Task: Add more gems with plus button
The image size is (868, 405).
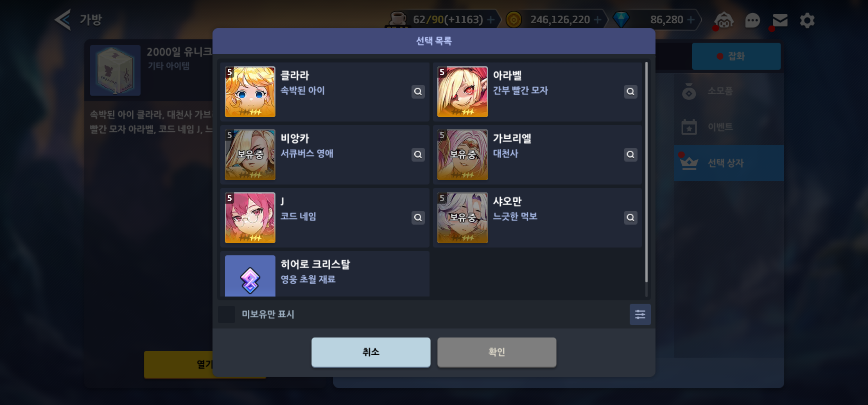Action: click(x=690, y=20)
